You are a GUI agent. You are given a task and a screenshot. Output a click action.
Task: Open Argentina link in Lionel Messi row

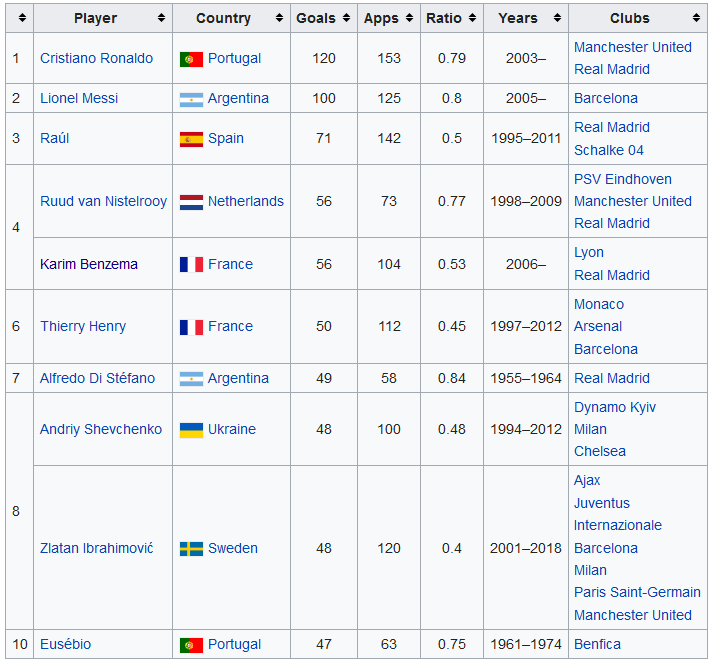point(238,98)
